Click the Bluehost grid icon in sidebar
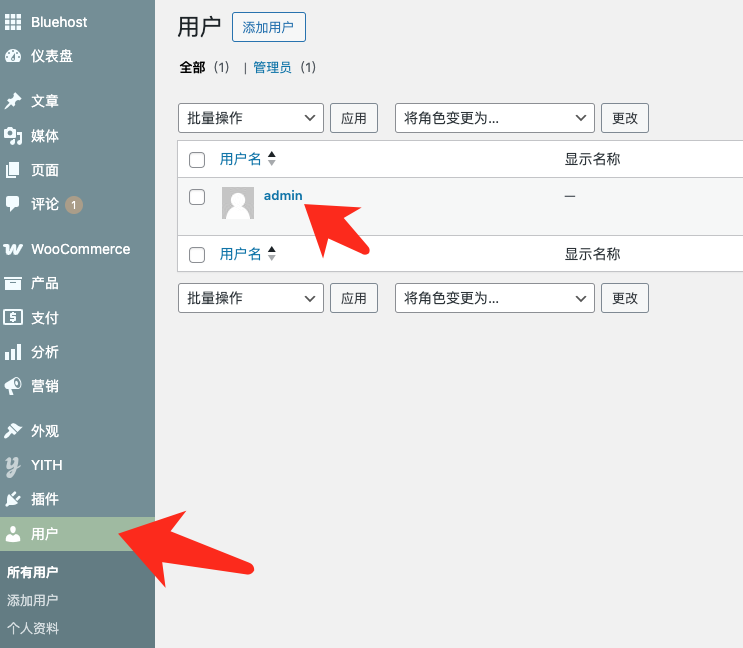Screen dimensions: 743x648 13,22
